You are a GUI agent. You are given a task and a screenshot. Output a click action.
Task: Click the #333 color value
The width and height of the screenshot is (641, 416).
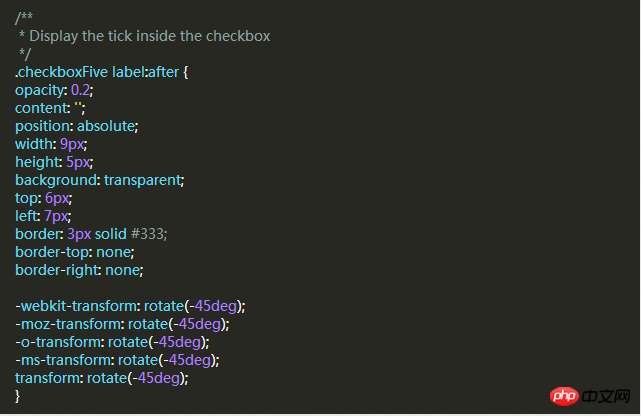click(148, 234)
